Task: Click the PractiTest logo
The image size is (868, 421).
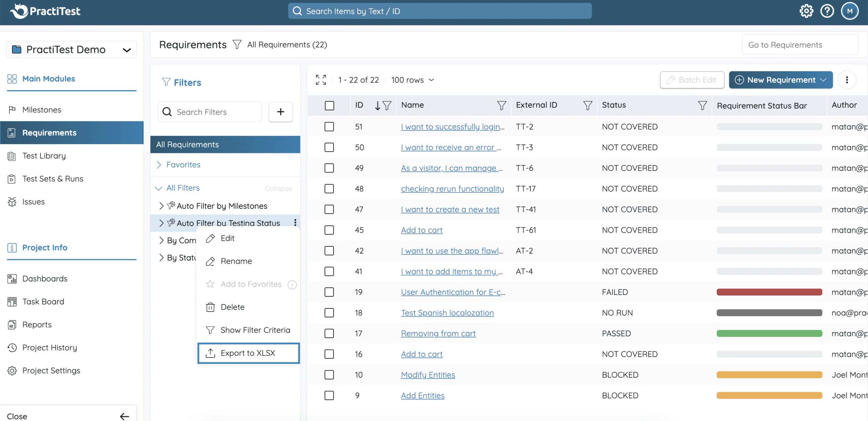Action: pos(45,11)
